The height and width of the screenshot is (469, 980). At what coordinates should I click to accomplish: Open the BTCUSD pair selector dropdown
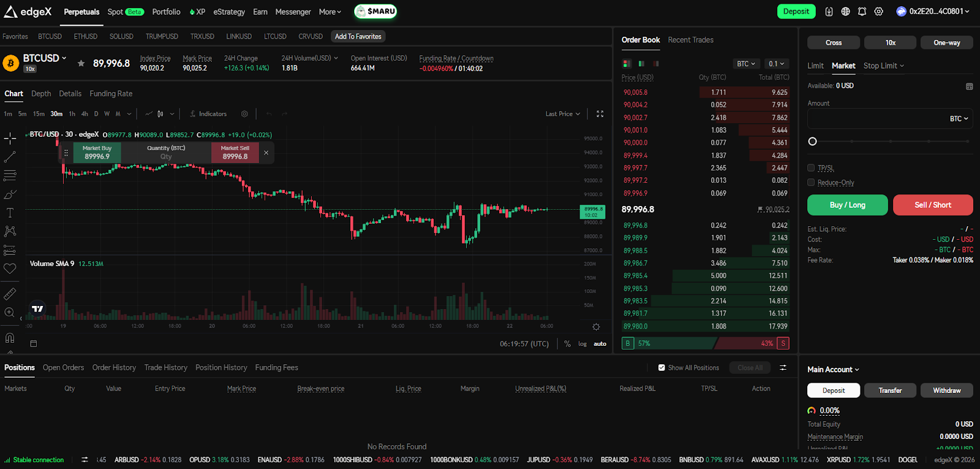coord(45,58)
